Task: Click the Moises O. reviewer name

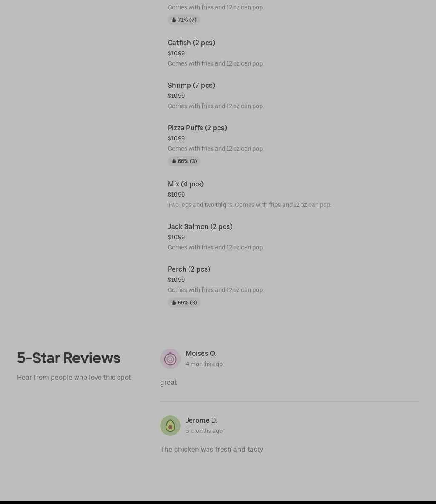Action: pos(201,353)
